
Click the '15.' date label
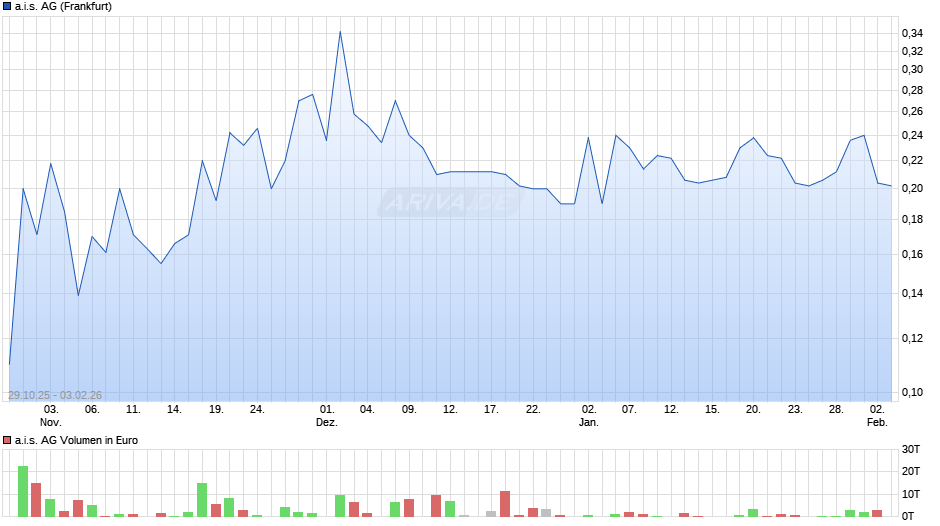point(712,410)
